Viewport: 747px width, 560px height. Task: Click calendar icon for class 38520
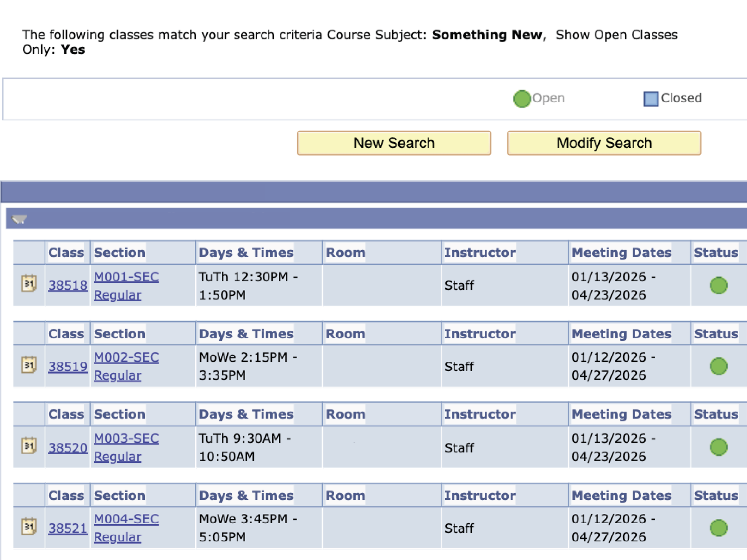(x=29, y=446)
